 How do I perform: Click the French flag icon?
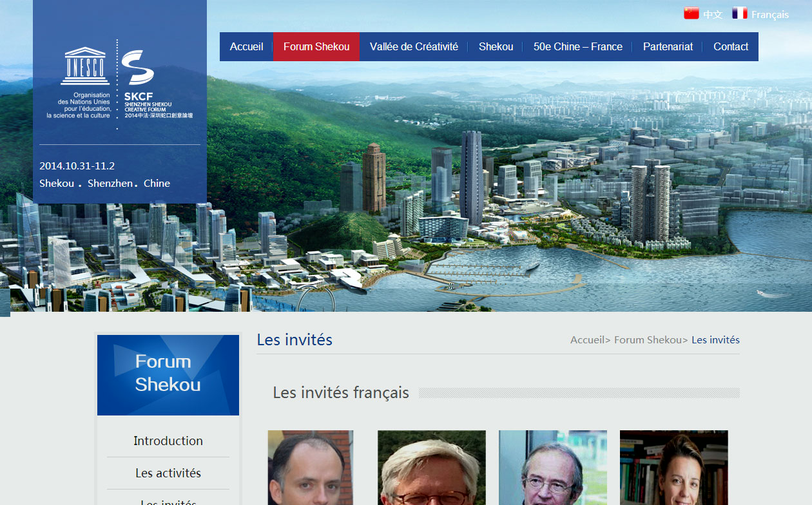pos(740,14)
